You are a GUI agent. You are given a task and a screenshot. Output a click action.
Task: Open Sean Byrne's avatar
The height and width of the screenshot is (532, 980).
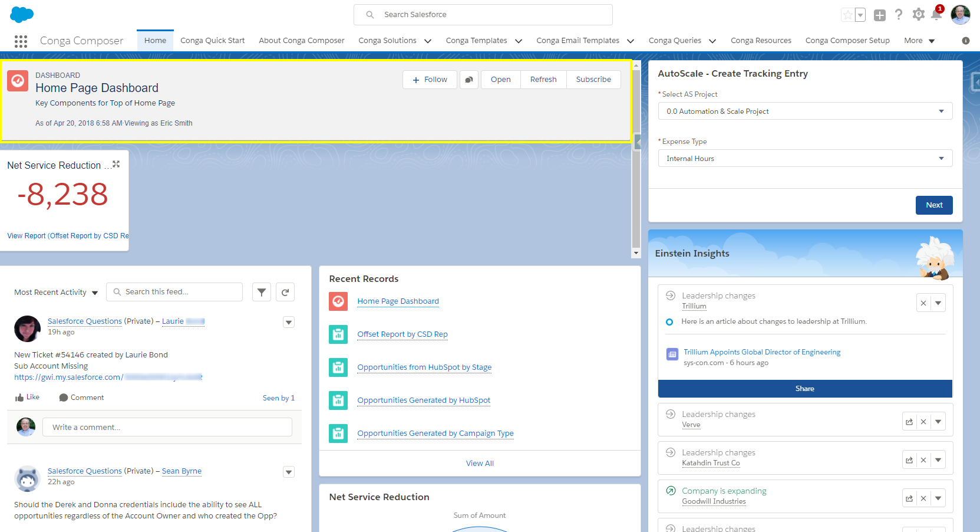point(27,478)
